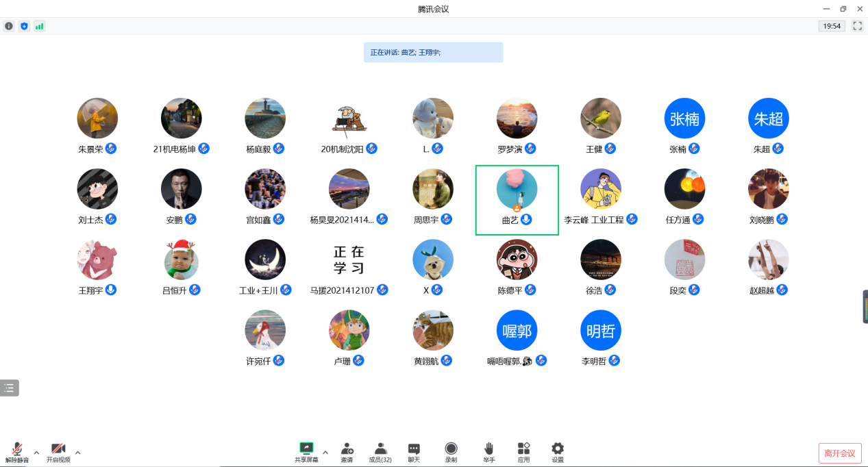The height and width of the screenshot is (467, 868).
Task: Open the 成员(32) members list
Action: point(380,451)
